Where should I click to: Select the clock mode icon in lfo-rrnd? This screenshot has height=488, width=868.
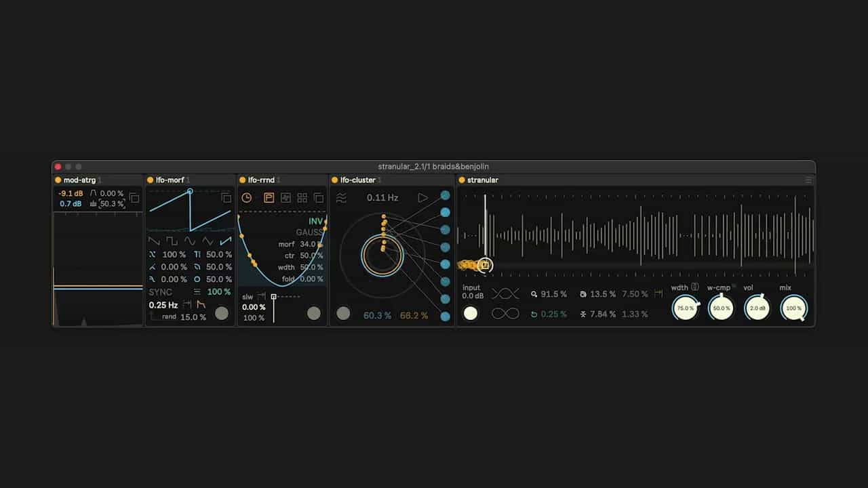[247, 198]
